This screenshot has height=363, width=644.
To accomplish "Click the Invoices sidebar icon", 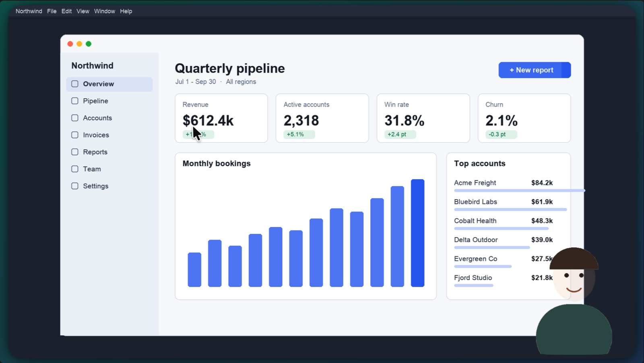I will [x=75, y=135].
